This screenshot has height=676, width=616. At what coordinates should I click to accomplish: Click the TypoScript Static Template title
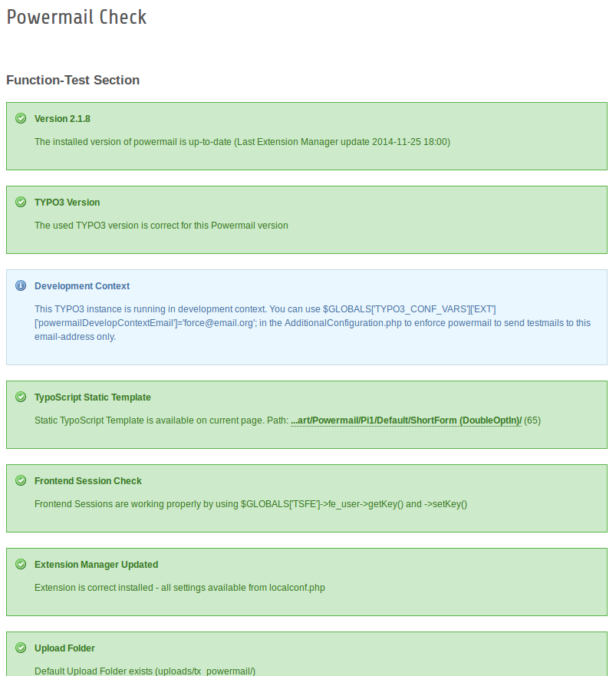[93, 397]
